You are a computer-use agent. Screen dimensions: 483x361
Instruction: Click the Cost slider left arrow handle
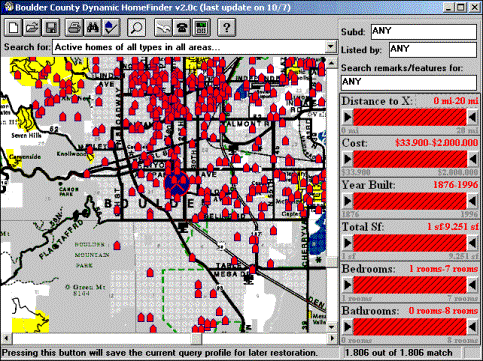[x=347, y=159]
